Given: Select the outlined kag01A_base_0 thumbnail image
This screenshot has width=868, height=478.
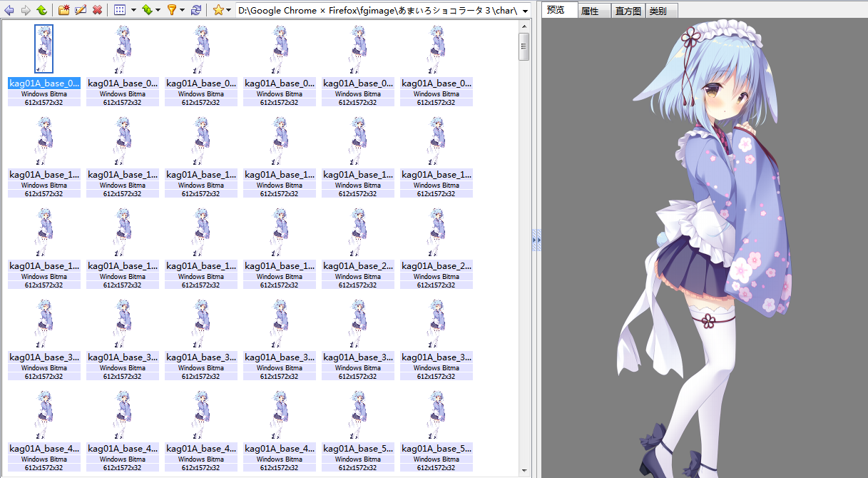Looking at the screenshot, I should tap(44, 49).
